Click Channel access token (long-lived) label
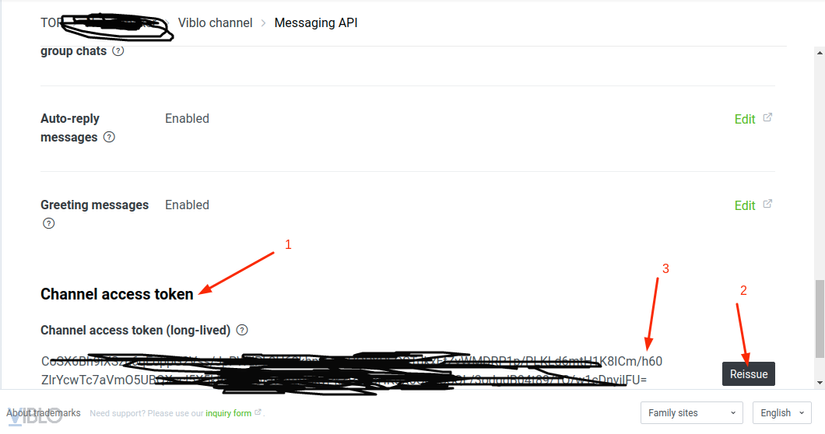Viewport: 825px width, 434px height. 135,330
